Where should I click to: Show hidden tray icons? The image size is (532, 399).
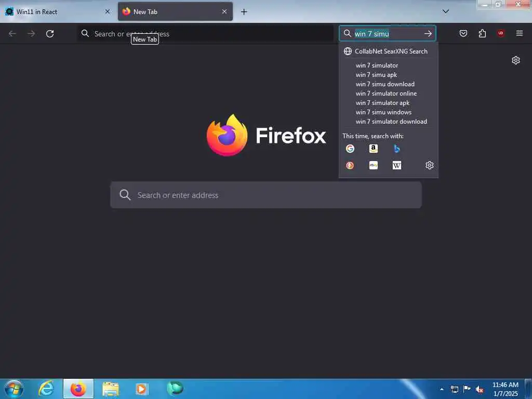[442, 389]
